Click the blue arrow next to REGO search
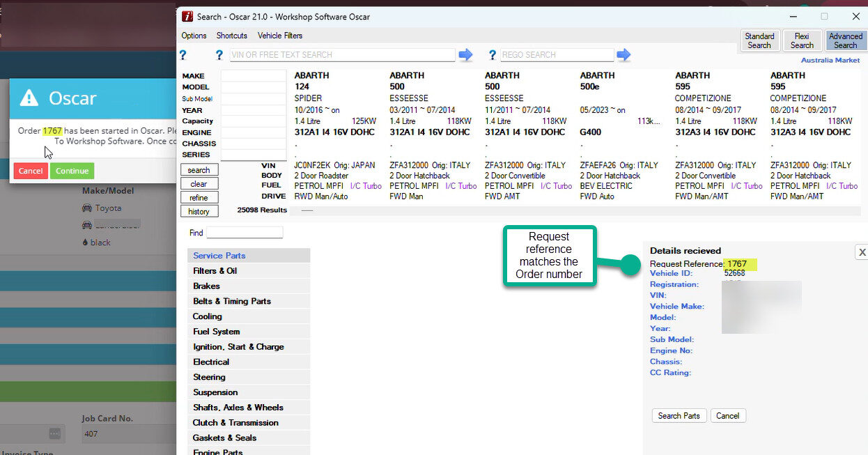The width and height of the screenshot is (868, 455). coord(623,54)
